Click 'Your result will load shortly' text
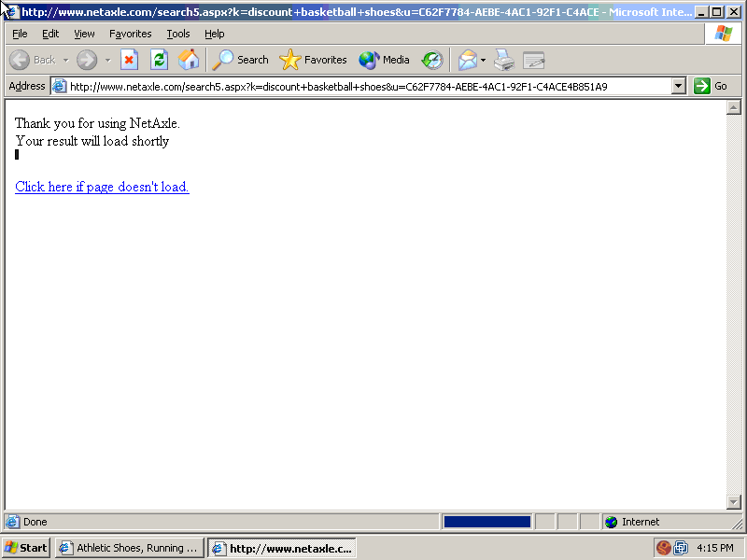Image resolution: width=747 pixels, height=560 pixels. 92,141
